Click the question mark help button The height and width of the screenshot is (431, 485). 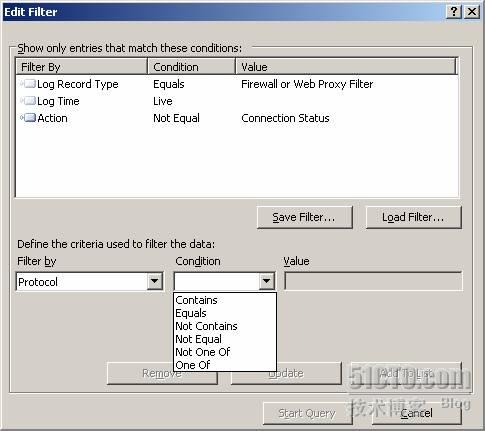coord(454,12)
